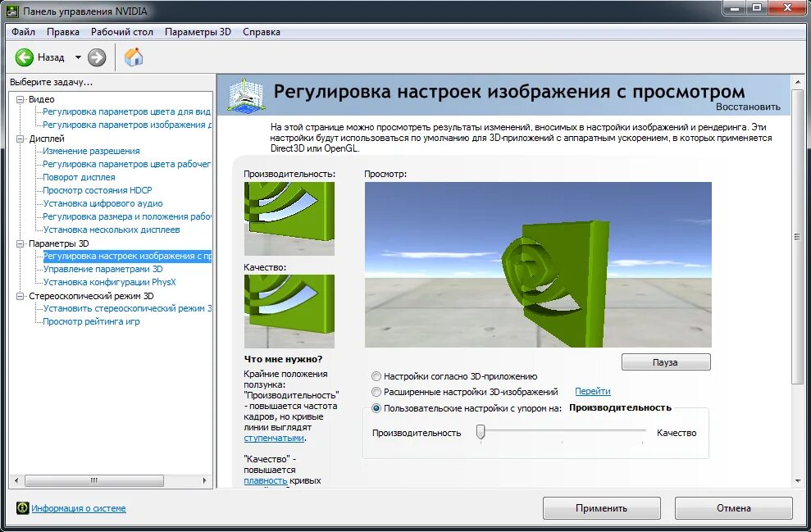Image resolution: width=811 pixels, height=532 pixels.
Task: Open the Правка menu
Action: click(63, 31)
